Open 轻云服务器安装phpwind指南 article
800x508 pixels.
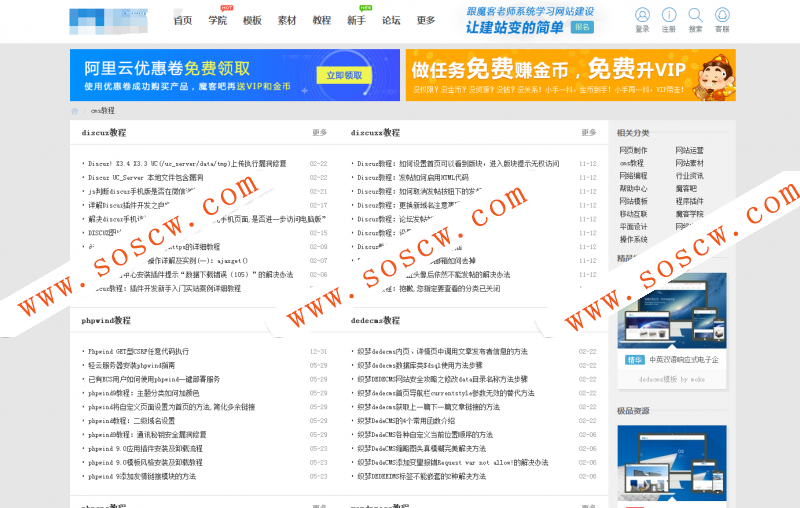tap(131, 365)
